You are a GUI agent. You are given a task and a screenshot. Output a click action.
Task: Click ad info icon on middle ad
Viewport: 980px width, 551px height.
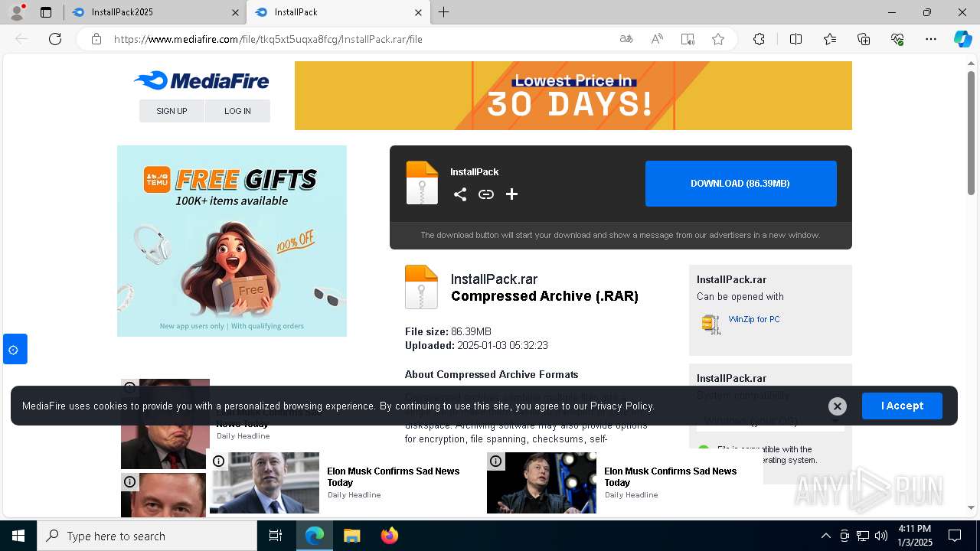(219, 461)
